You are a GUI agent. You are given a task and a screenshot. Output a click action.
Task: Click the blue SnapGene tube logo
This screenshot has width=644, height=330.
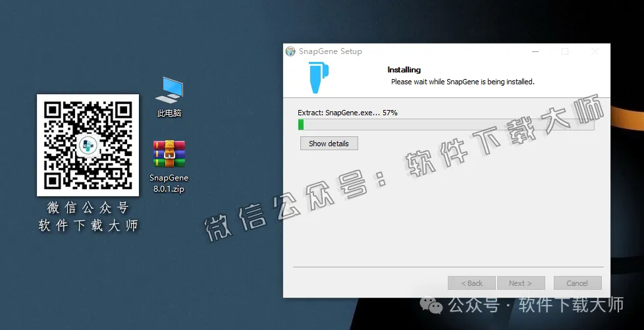click(x=318, y=77)
